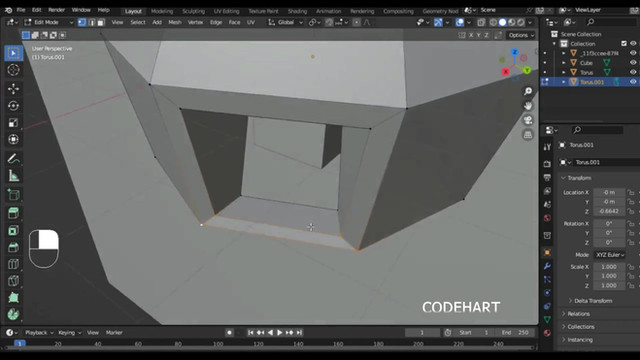Open the Edit Mode dropdown

pos(48,22)
